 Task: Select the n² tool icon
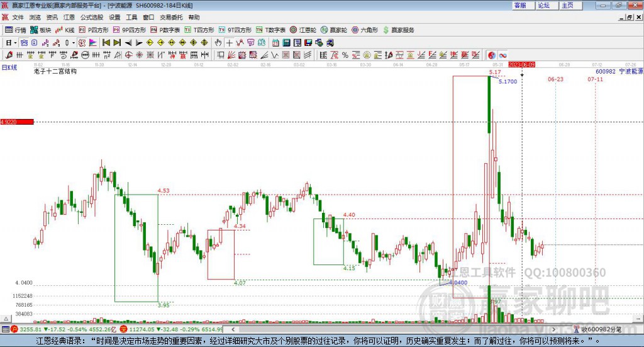(x=107, y=55)
